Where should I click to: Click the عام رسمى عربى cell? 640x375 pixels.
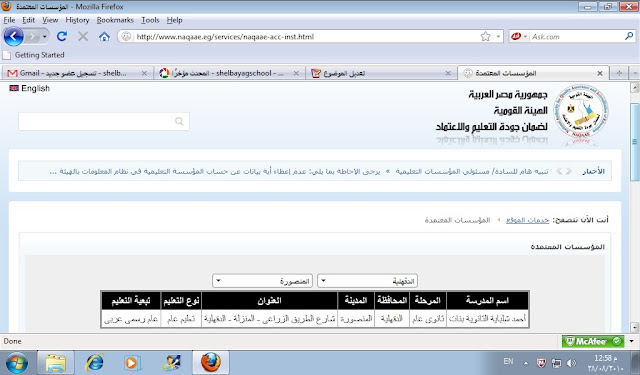coord(131,319)
